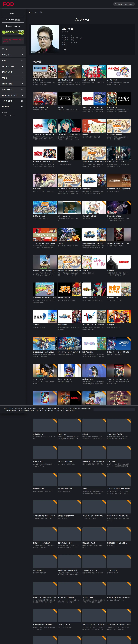The width and height of the screenshot is (138, 644).
Task: Click the TOP breadcrumb link
Action: pos(30,12)
